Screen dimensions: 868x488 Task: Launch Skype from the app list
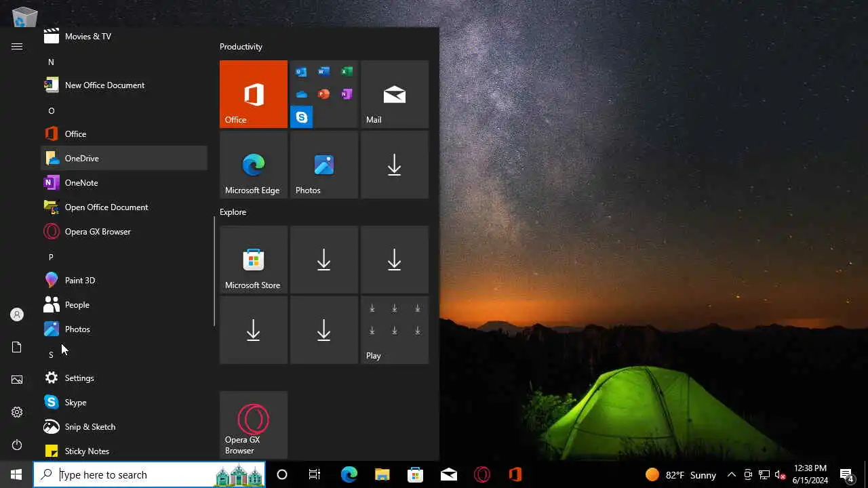124,403
